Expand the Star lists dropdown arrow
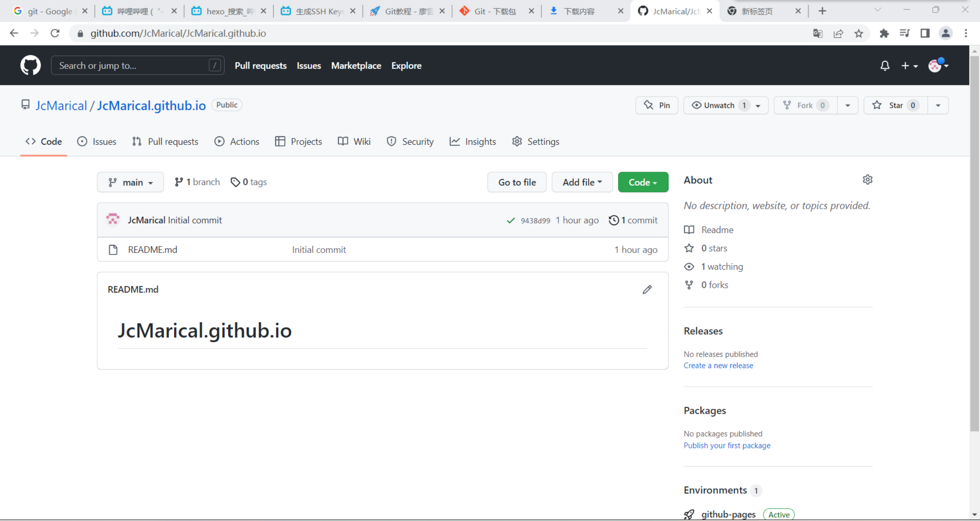The height and width of the screenshot is (521, 980). point(938,106)
